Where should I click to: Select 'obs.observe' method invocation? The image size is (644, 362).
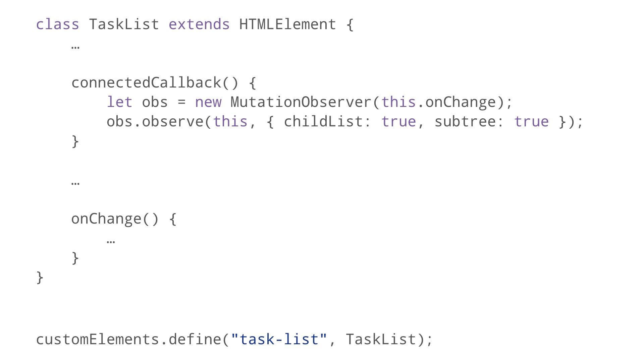pos(155,121)
